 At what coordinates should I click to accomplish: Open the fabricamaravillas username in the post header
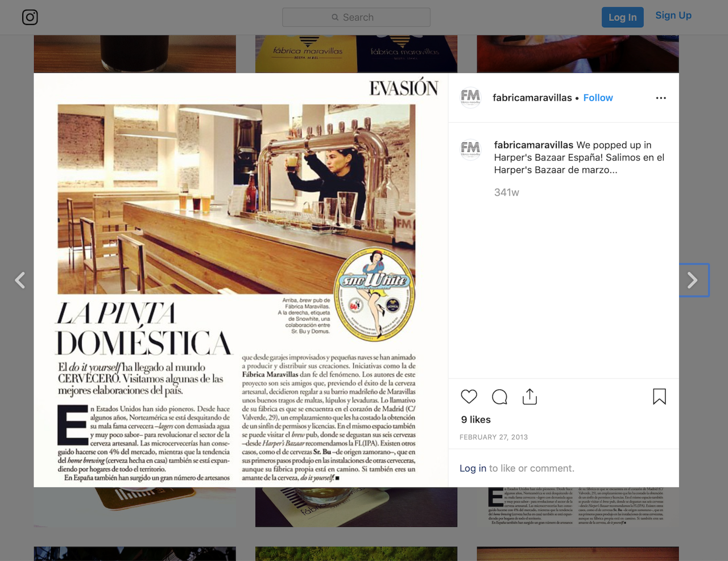(532, 98)
